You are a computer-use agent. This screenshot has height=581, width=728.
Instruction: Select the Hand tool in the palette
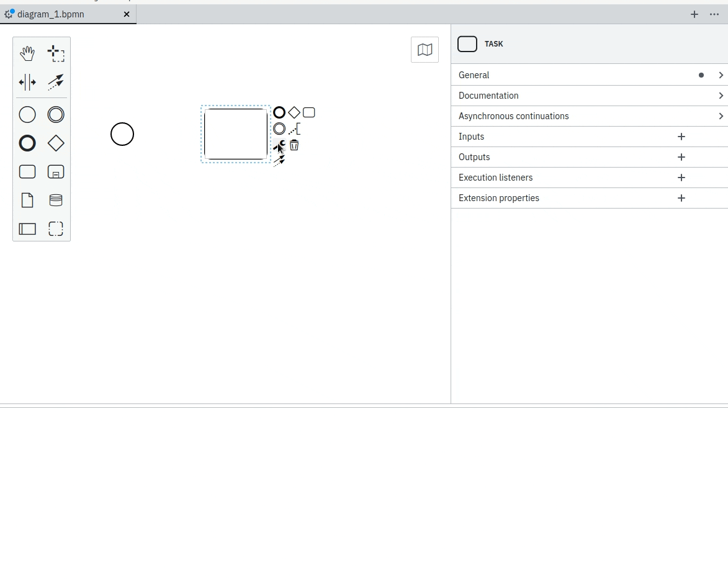27,54
